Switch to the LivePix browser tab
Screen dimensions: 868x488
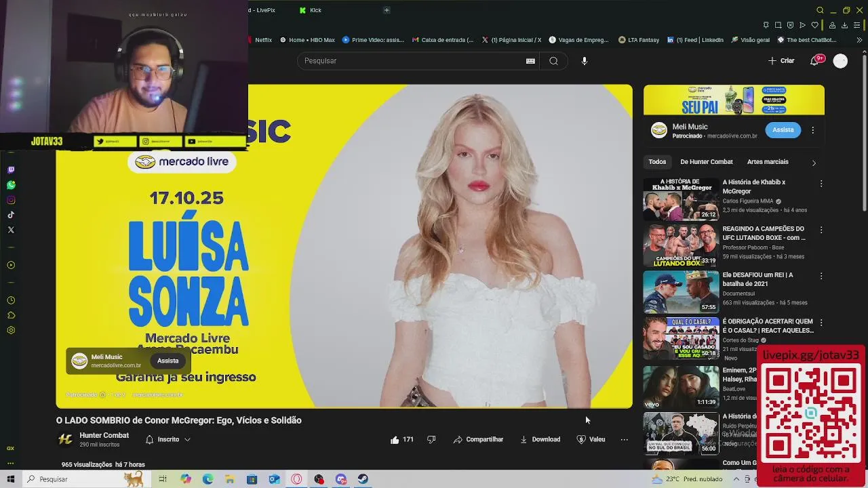click(262, 10)
